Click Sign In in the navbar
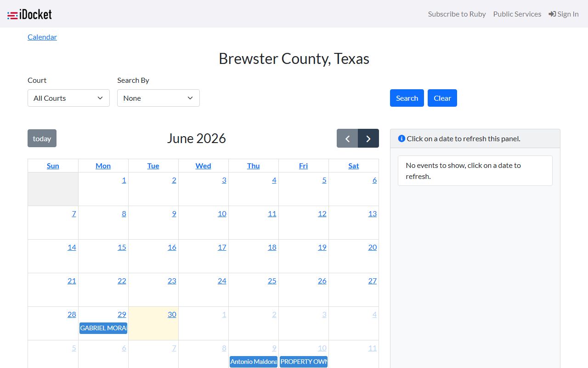 [564, 14]
